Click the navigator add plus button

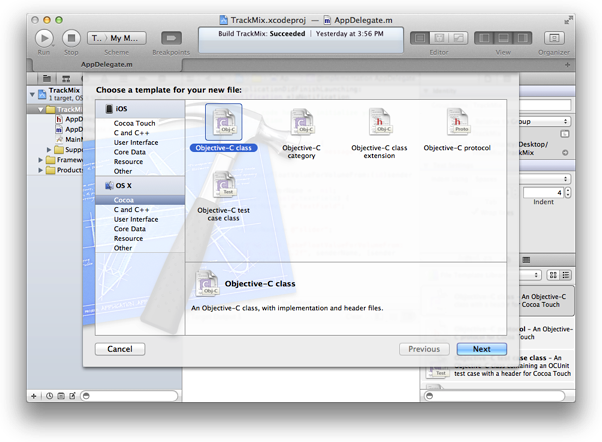click(34, 396)
